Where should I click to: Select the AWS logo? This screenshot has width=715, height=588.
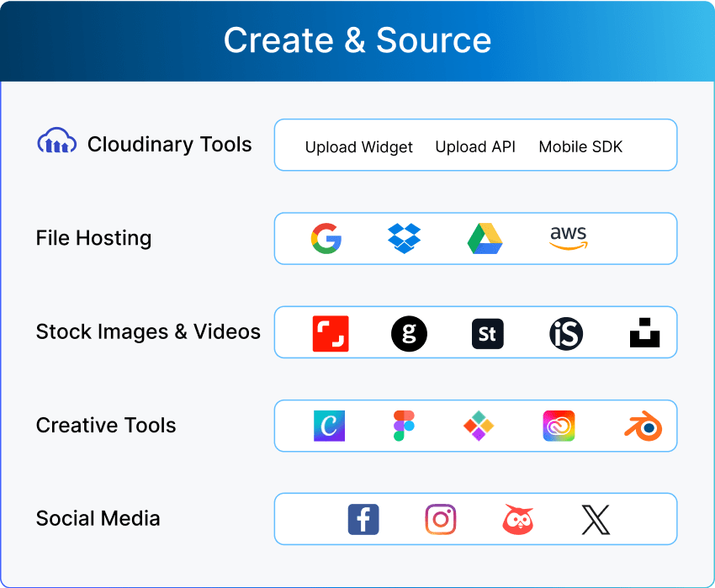[x=568, y=238]
